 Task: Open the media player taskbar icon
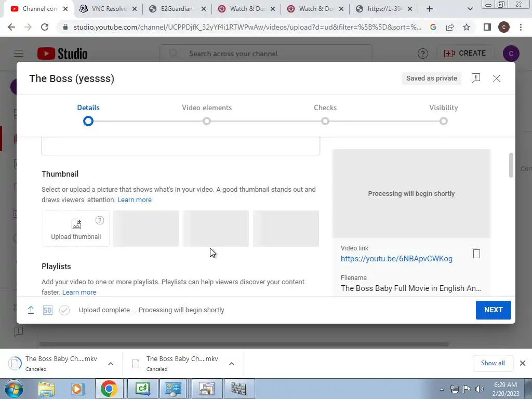[x=77, y=389]
